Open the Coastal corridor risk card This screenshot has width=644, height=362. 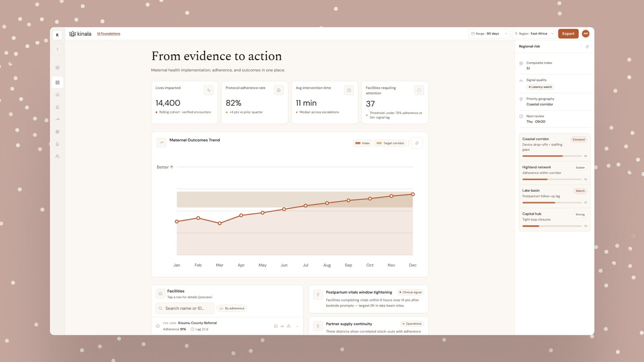click(554, 147)
